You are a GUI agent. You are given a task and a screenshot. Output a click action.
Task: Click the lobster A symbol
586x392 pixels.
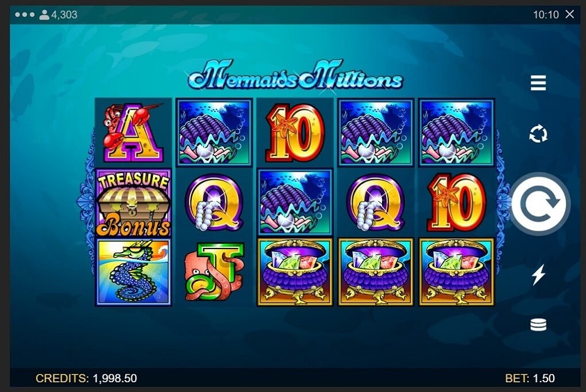(133, 133)
